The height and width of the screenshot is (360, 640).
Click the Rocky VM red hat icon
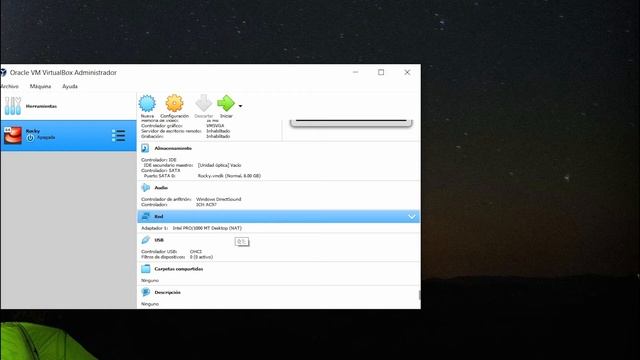[x=13, y=136]
